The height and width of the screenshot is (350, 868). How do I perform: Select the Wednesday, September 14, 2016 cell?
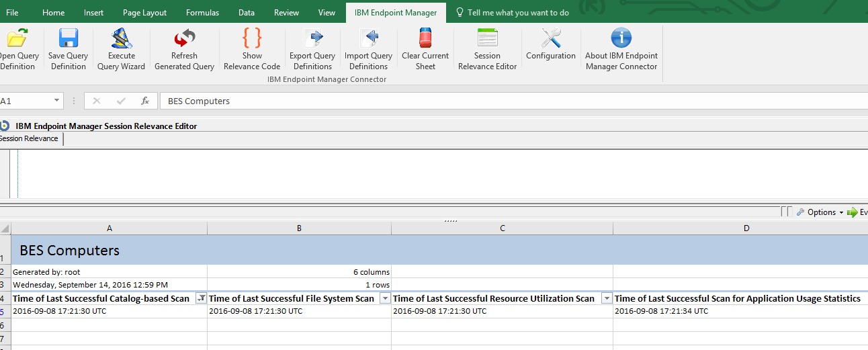click(109, 285)
